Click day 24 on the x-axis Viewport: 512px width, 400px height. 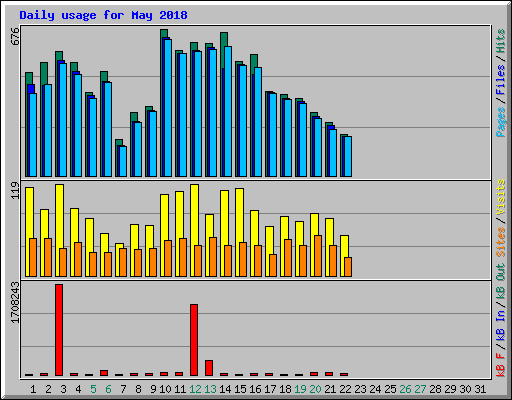pyautogui.click(x=375, y=389)
